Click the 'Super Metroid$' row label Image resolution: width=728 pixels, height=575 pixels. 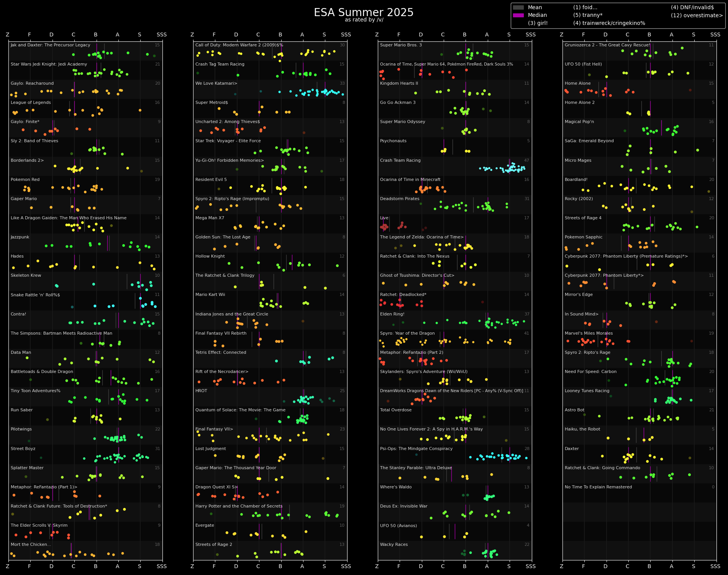[x=212, y=103]
